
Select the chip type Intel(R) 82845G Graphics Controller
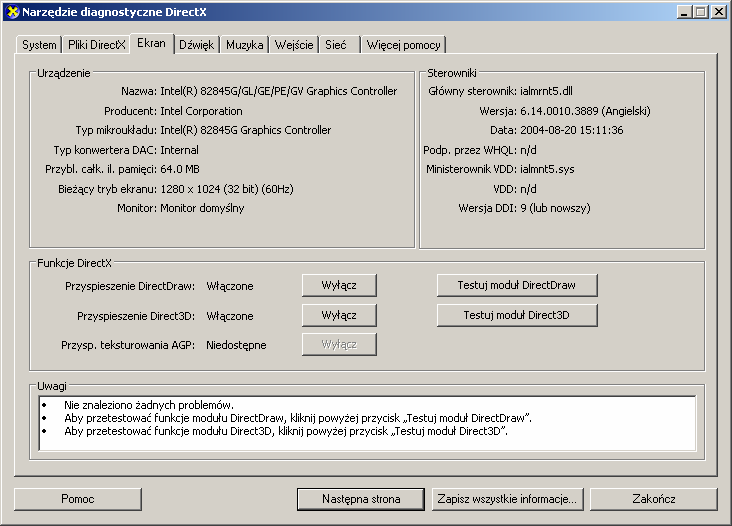(246, 130)
